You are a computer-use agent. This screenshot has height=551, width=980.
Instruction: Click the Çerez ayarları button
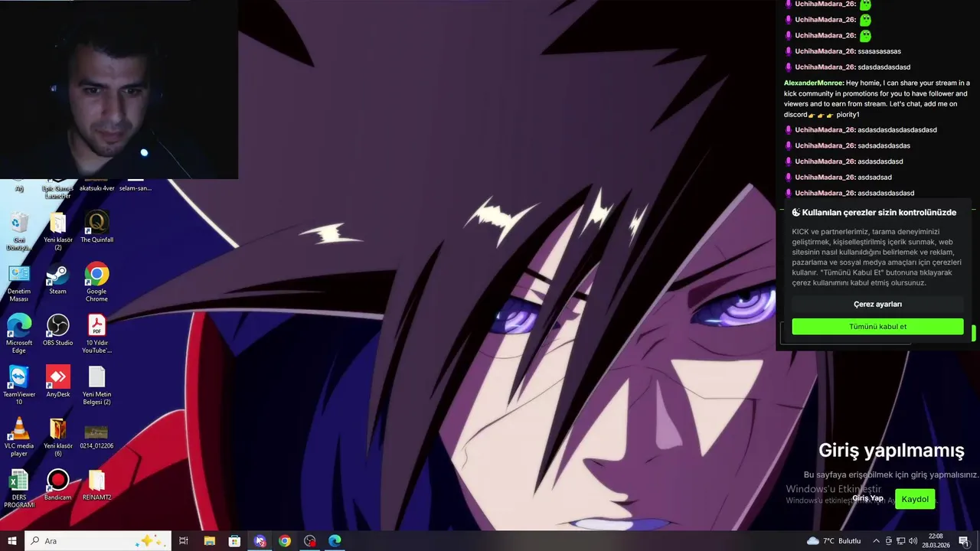point(877,304)
